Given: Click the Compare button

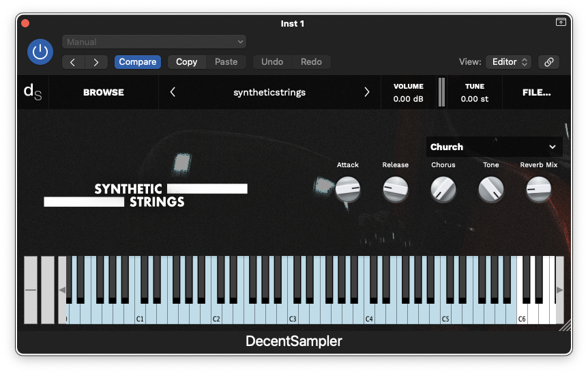Looking at the screenshot, I should click(x=138, y=62).
